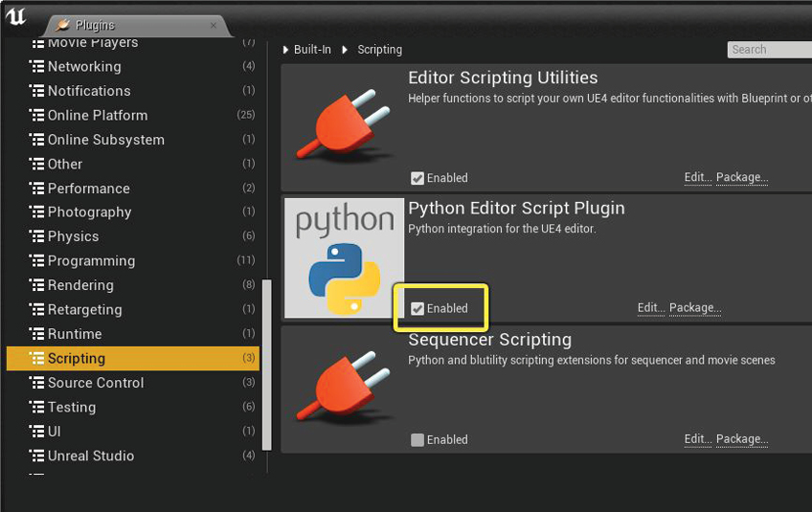Select the highlighted Scripting label
The height and width of the screenshot is (512, 812).
coord(77,358)
